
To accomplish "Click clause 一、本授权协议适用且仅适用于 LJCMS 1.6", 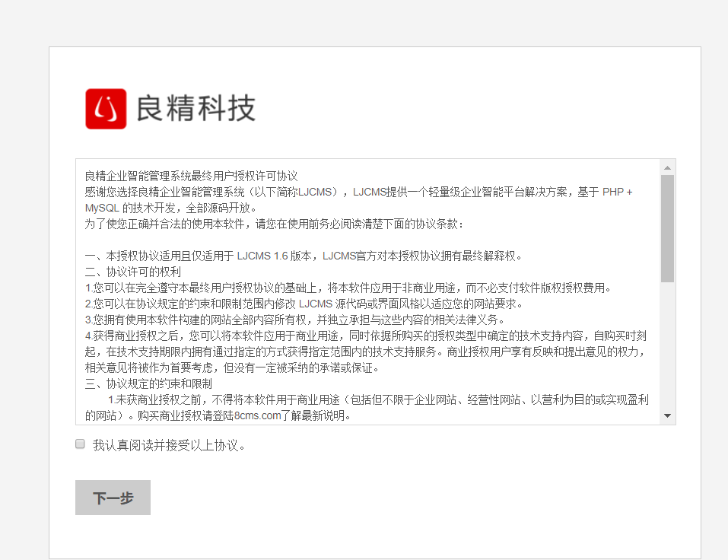I will pos(304,256).
